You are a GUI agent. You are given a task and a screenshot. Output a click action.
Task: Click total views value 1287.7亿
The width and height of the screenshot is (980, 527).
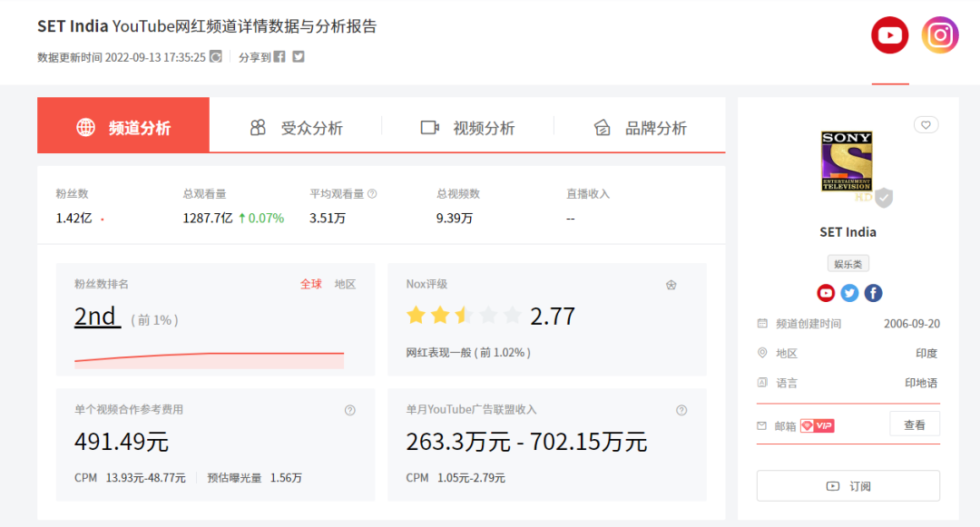pyautogui.click(x=208, y=218)
